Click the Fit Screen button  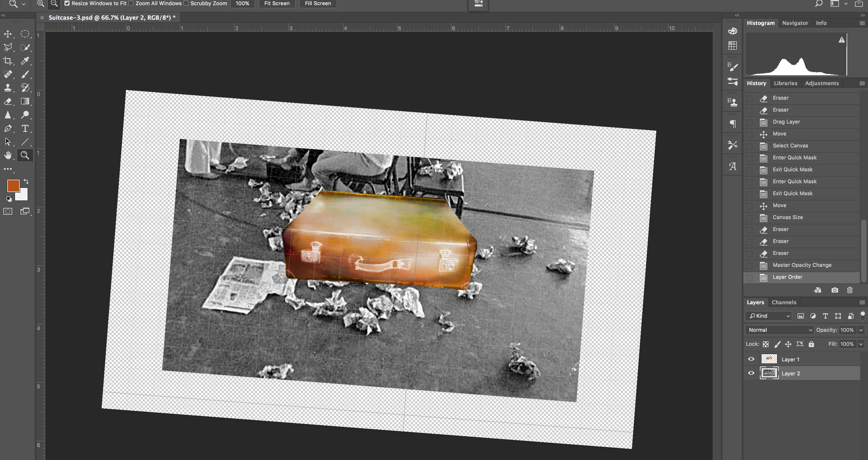pyautogui.click(x=277, y=3)
